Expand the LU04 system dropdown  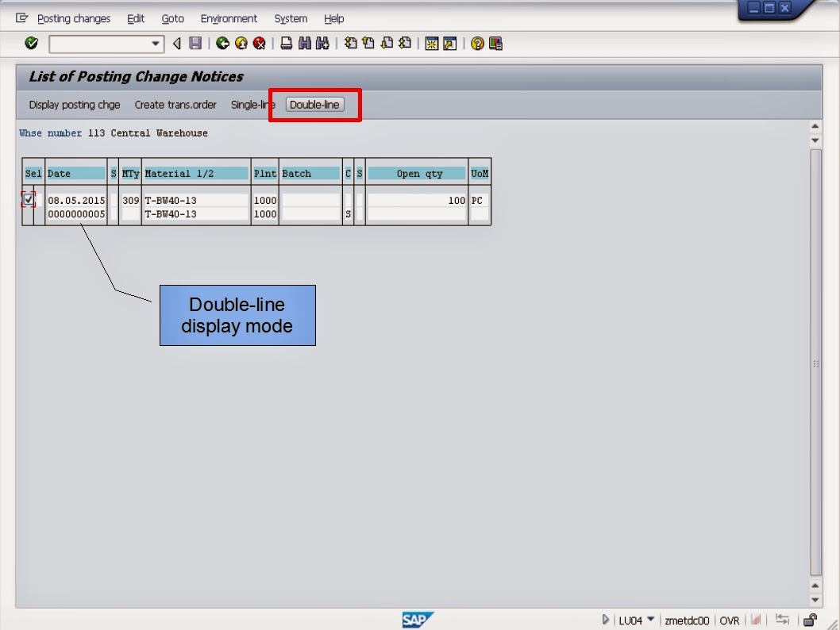[x=650, y=620]
